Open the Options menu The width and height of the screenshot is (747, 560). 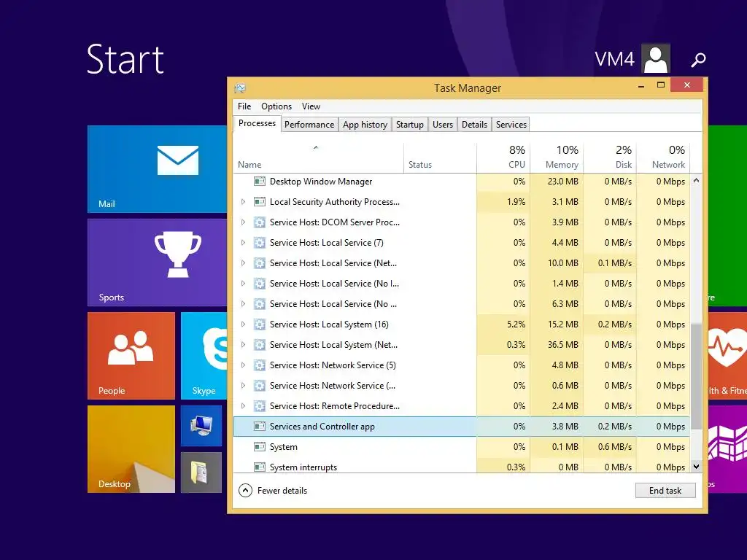(x=276, y=106)
